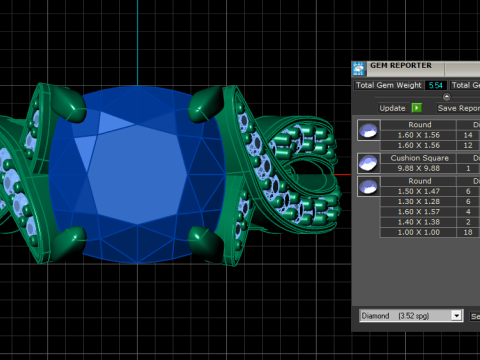This screenshot has width=480, height=360.
Task: Select the first Round gem thumbnail
Action: click(369, 130)
